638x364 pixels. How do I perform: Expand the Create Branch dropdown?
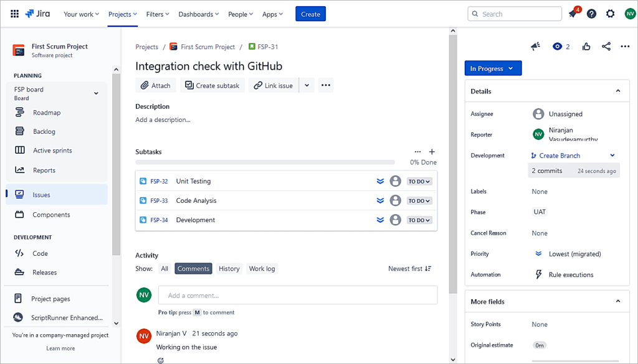(x=612, y=155)
